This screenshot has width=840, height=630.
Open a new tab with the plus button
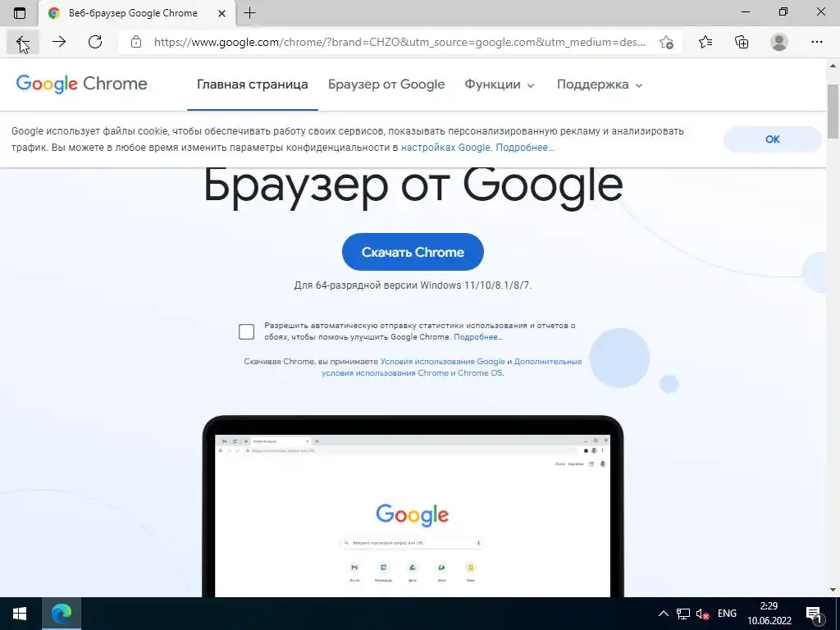[x=249, y=13]
